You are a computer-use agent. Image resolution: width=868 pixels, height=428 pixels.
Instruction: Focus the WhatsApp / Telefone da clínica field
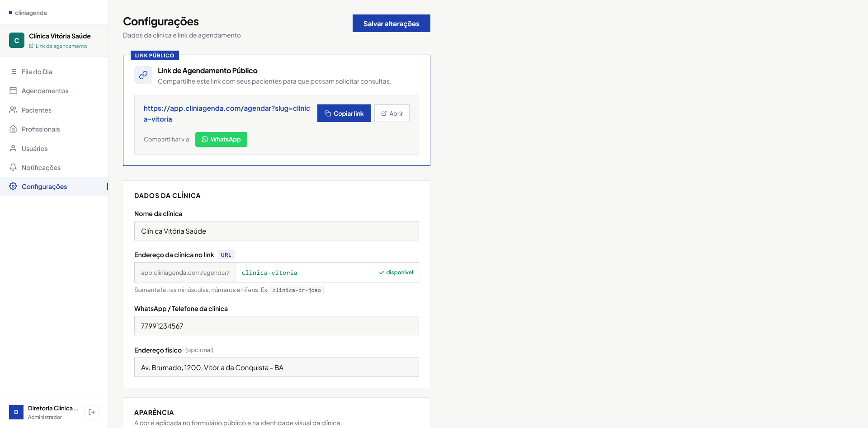(276, 325)
